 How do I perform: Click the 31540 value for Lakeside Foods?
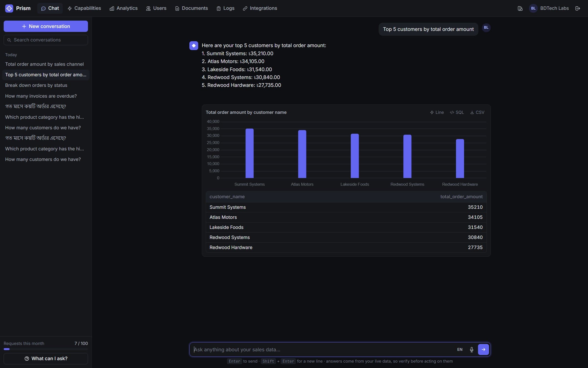[475, 227]
